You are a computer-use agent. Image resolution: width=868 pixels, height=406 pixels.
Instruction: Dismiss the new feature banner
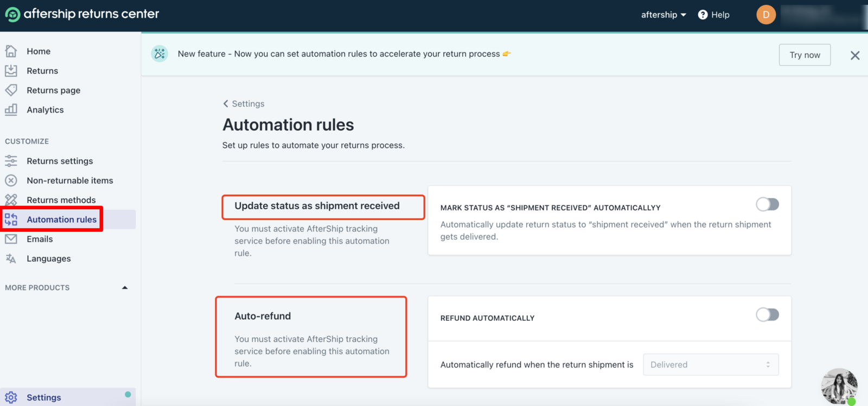[x=855, y=55]
